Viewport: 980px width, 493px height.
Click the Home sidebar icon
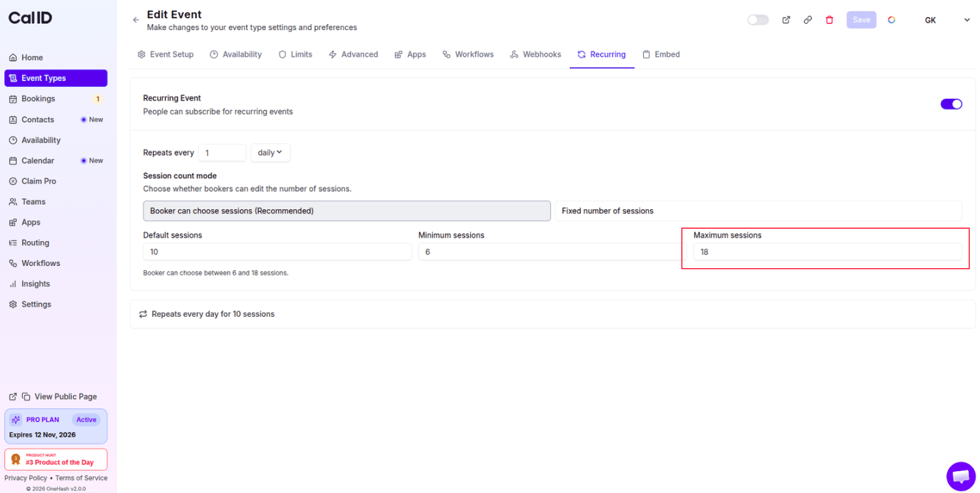(x=13, y=58)
